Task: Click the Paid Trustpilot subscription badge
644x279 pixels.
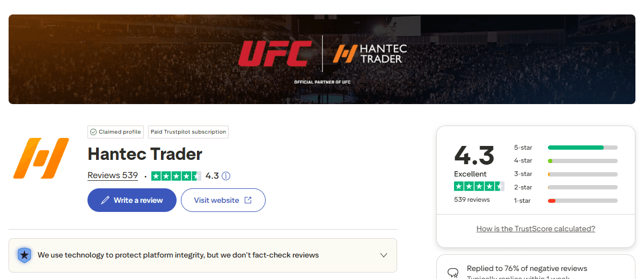Action: [188, 132]
